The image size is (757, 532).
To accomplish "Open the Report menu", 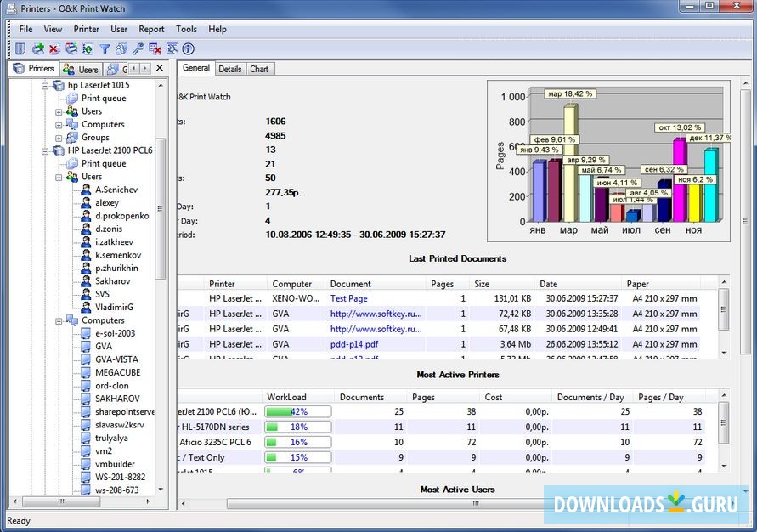I will [x=151, y=29].
